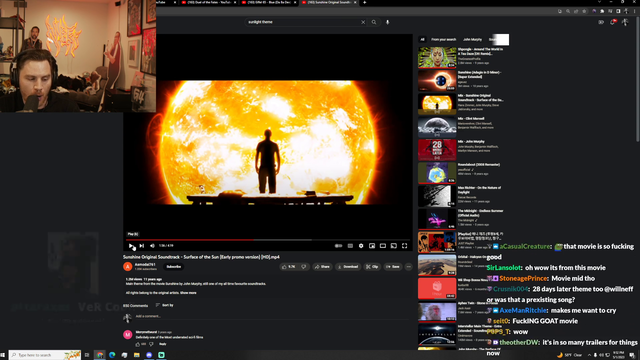Click the Clip button under the video
640x360 pixels.
click(x=372, y=267)
